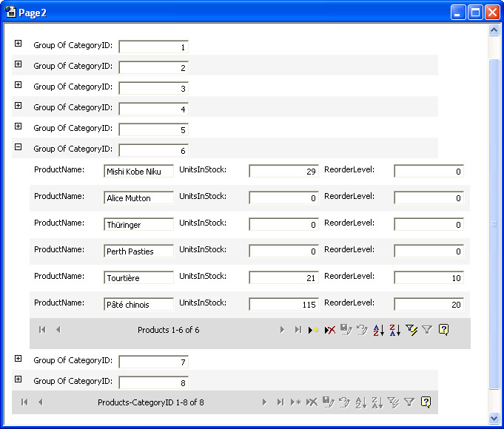The image size is (504, 429).
Task: Expand the CategoryID 1 group
Action: [x=18, y=44]
